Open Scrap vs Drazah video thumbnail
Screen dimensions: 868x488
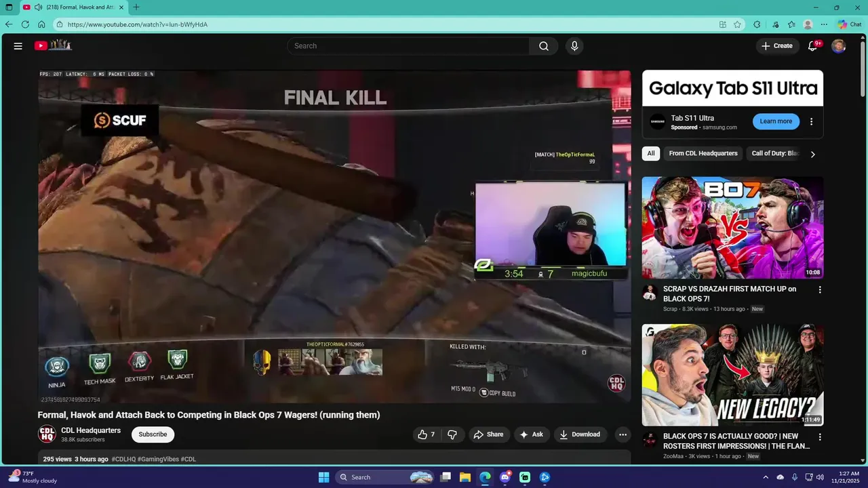[x=732, y=227]
